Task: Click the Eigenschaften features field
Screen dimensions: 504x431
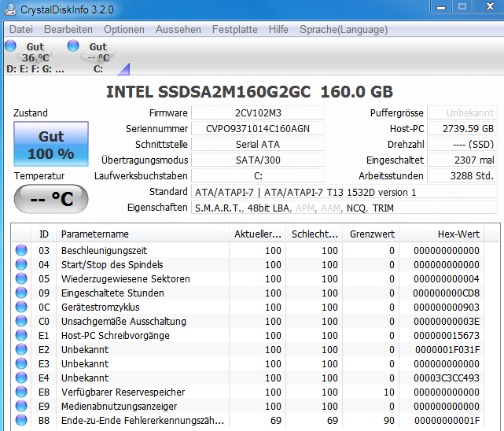Action: 344,208
